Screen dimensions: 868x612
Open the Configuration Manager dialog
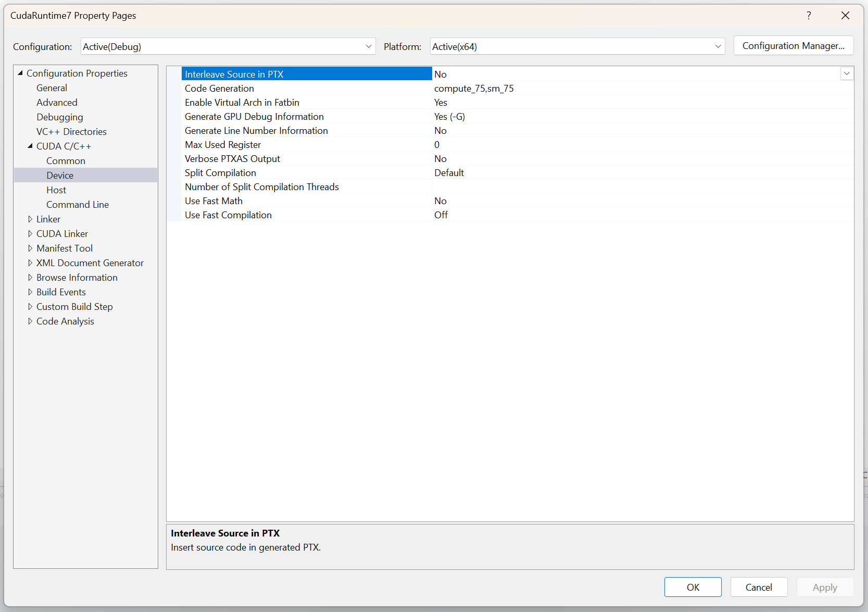pyautogui.click(x=793, y=46)
